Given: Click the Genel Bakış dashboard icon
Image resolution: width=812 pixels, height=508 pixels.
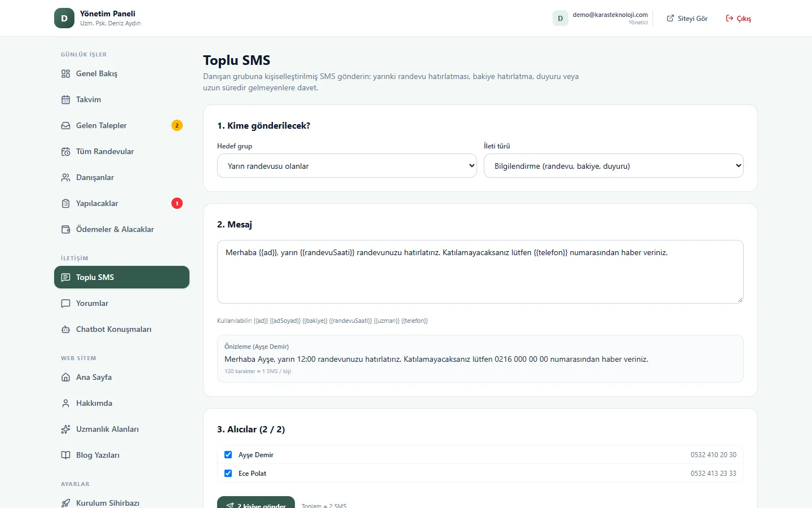Looking at the screenshot, I should [65, 73].
